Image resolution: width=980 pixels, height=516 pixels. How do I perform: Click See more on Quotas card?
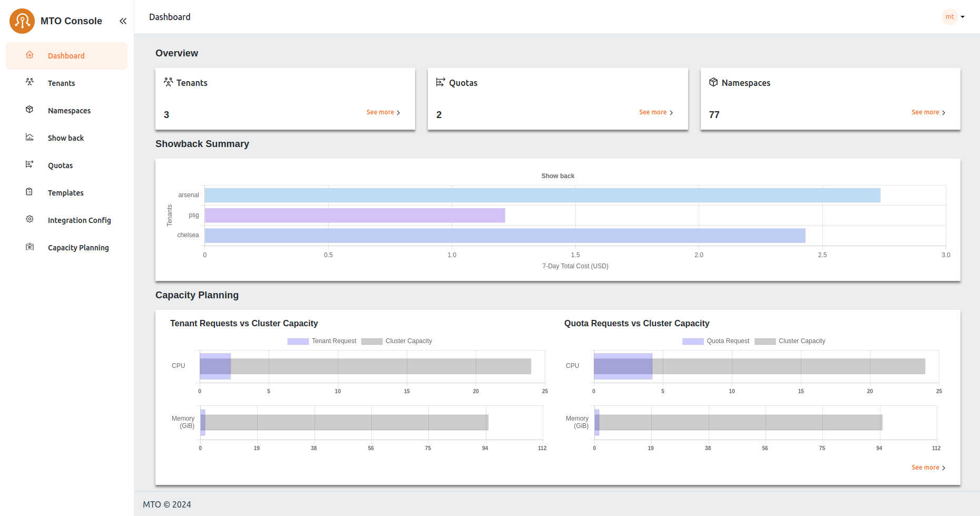click(655, 112)
